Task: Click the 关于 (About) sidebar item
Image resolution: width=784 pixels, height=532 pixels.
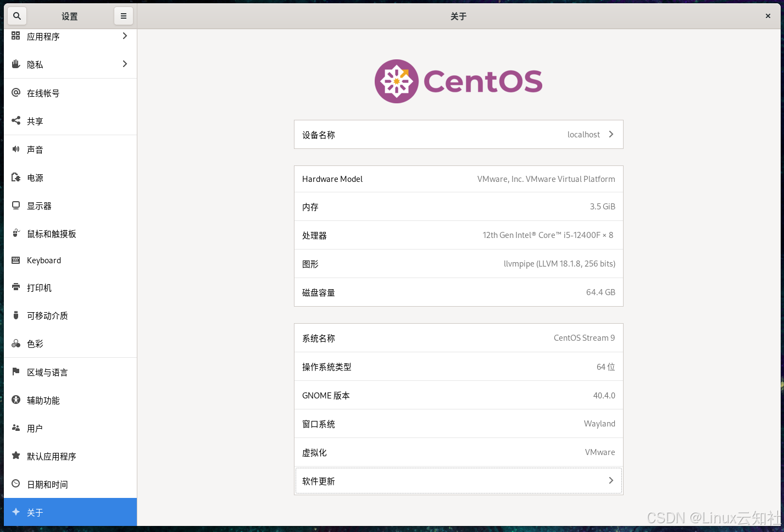Action: pos(34,512)
